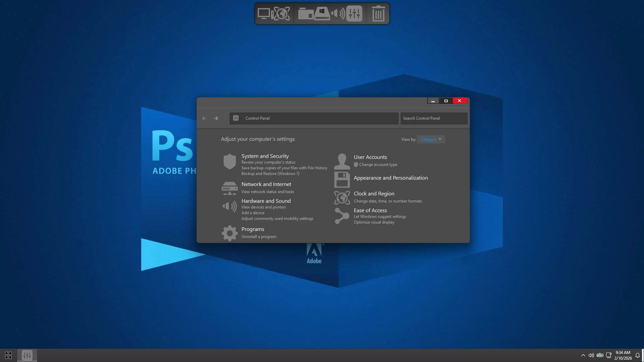Open Hardware and Sound category
The width and height of the screenshot is (644, 362).
coord(266,201)
